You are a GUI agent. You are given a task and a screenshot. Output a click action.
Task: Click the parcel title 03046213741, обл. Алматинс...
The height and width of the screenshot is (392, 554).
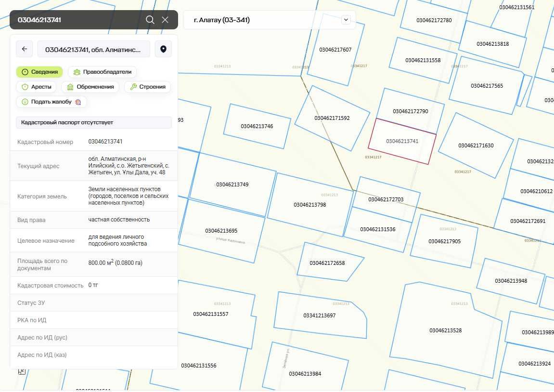94,49
